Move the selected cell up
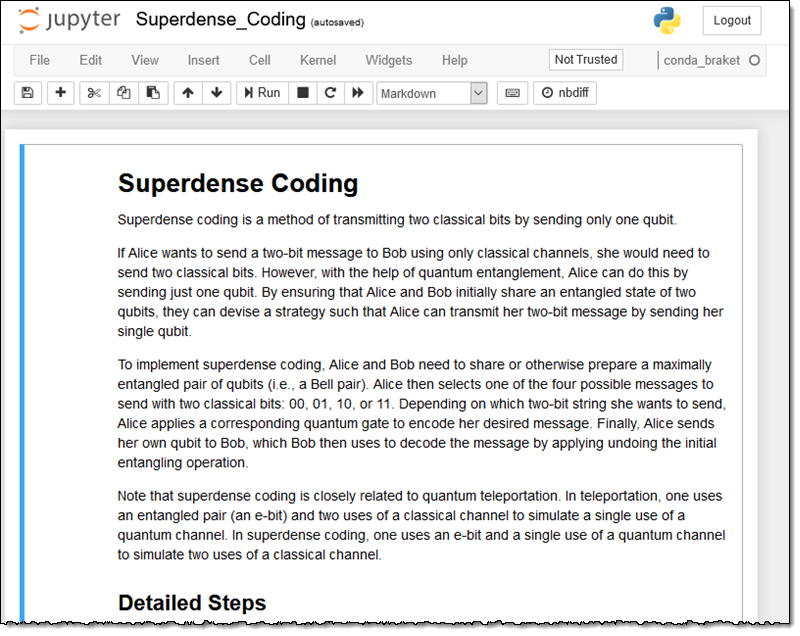Image resolution: width=800 pixels, height=636 pixels. point(188,93)
